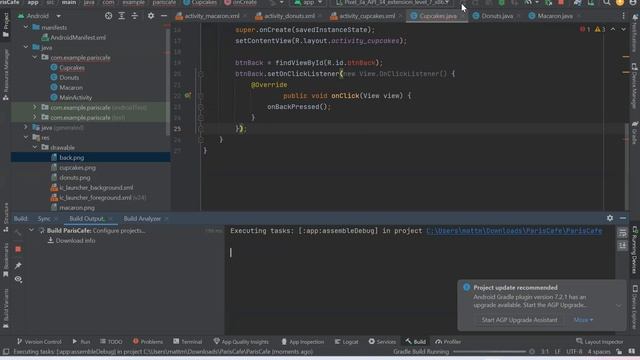Open editor tabs more options menu
Screen dimensions: 640x360
623,16
